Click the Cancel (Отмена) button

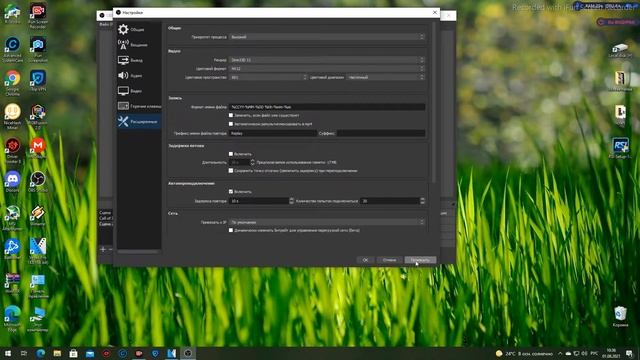click(x=389, y=260)
